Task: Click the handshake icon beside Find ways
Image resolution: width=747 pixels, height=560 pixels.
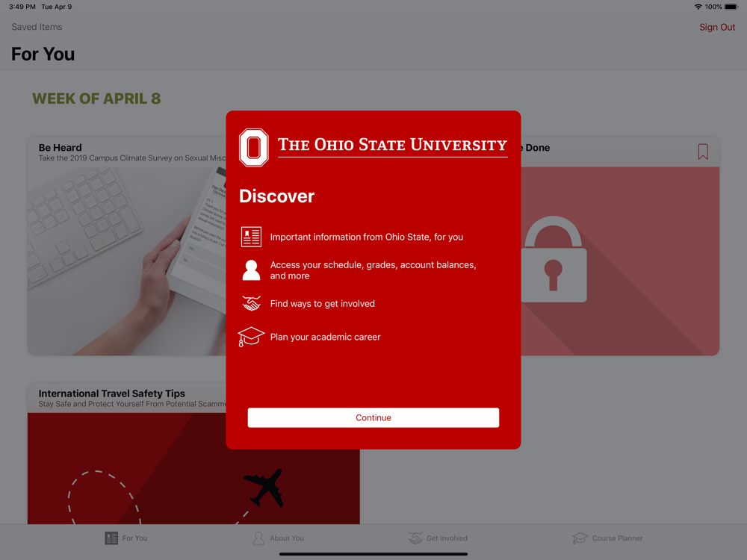Action: 252,303
